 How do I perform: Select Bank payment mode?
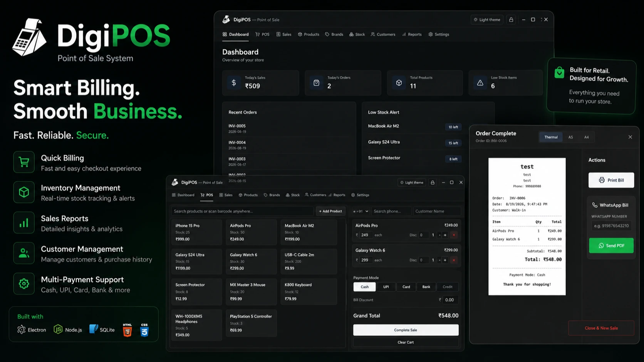coord(426,287)
